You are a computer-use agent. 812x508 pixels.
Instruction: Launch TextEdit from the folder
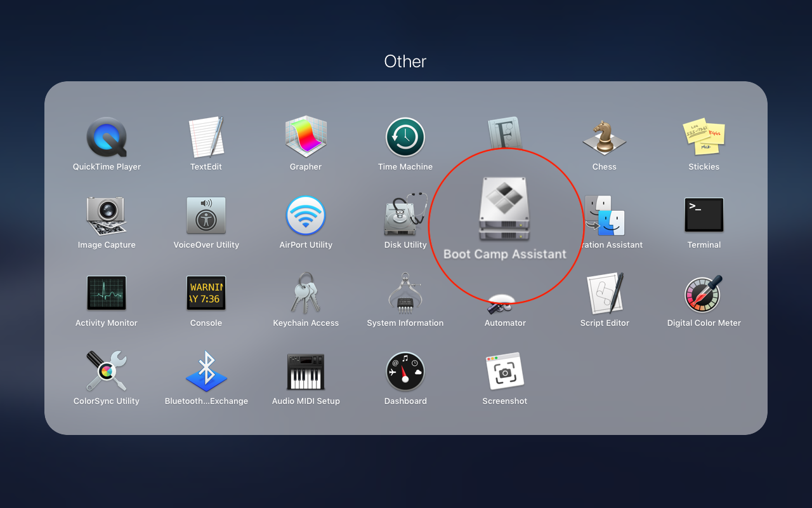click(x=206, y=137)
